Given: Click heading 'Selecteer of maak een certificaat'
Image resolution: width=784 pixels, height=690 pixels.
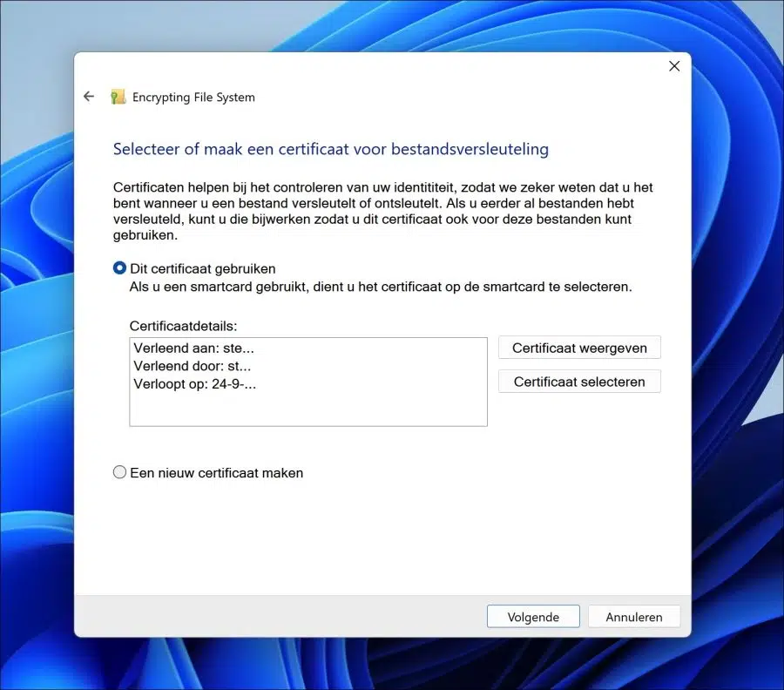Looking at the screenshot, I should pyautogui.click(x=330, y=149).
